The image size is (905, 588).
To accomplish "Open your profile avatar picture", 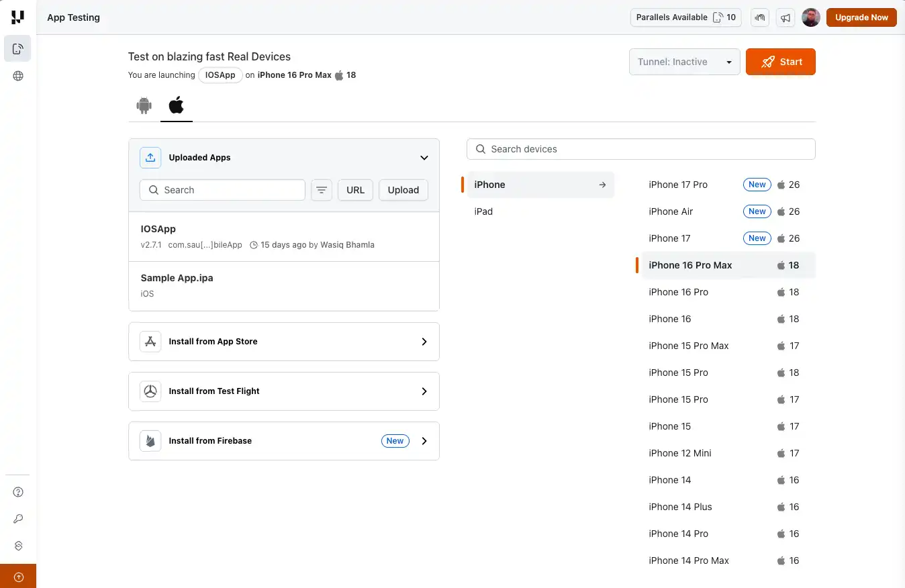I will click(811, 17).
